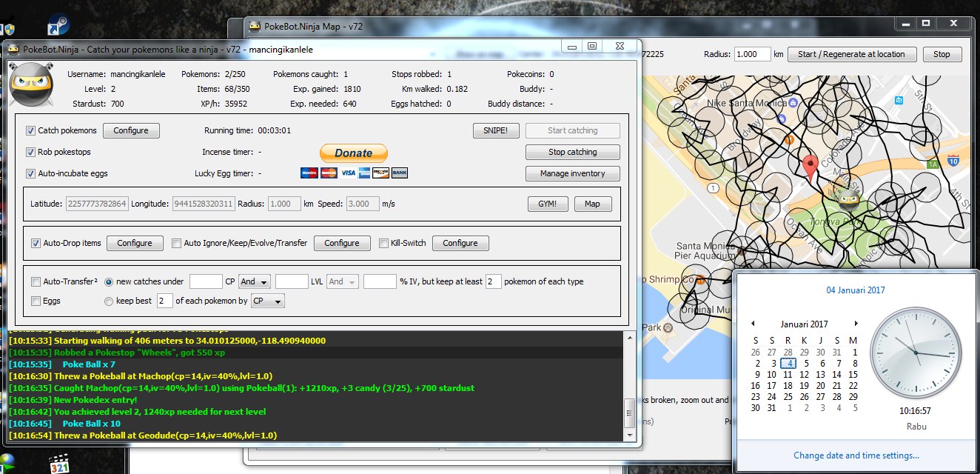Click the log scrollbar down arrow
Screen dimensions: 980x474
coord(630,435)
